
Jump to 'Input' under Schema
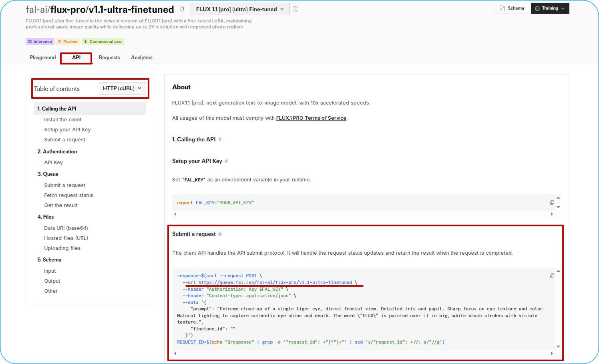(50, 271)
